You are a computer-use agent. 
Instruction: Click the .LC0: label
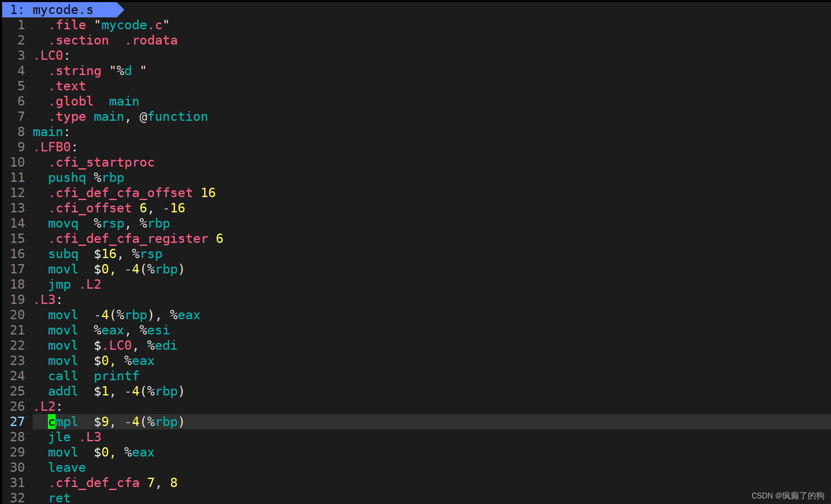[52, 56]
